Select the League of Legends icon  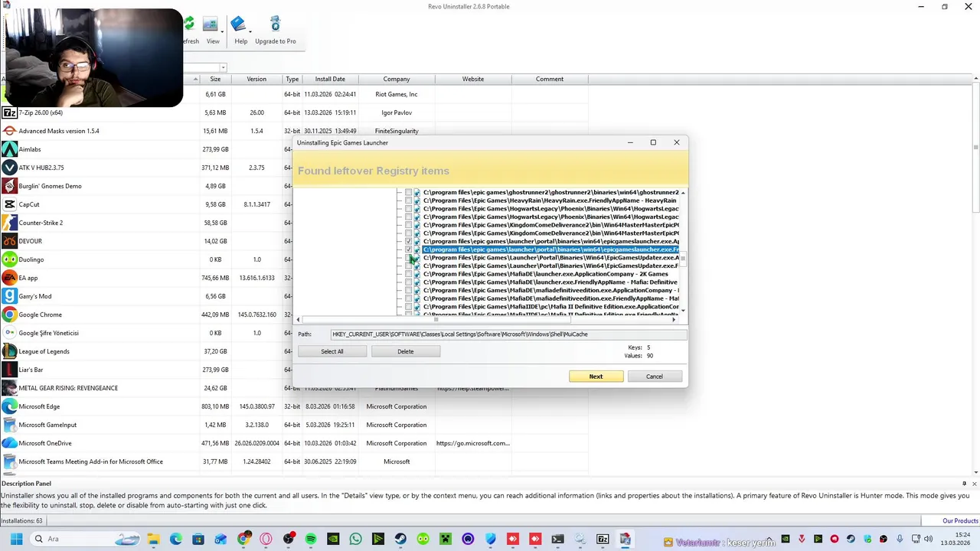[9, 351]
